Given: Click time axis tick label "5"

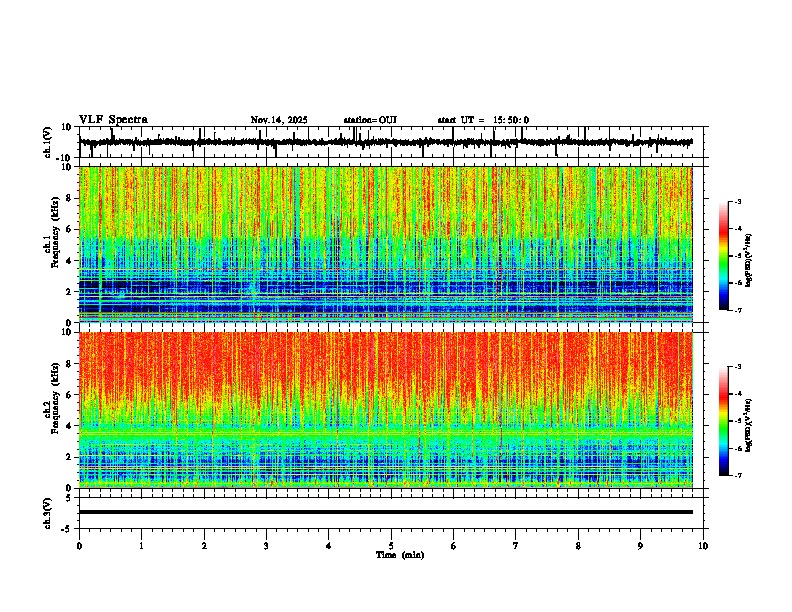Looking at the screenshot, I should (x=391, y=546).
